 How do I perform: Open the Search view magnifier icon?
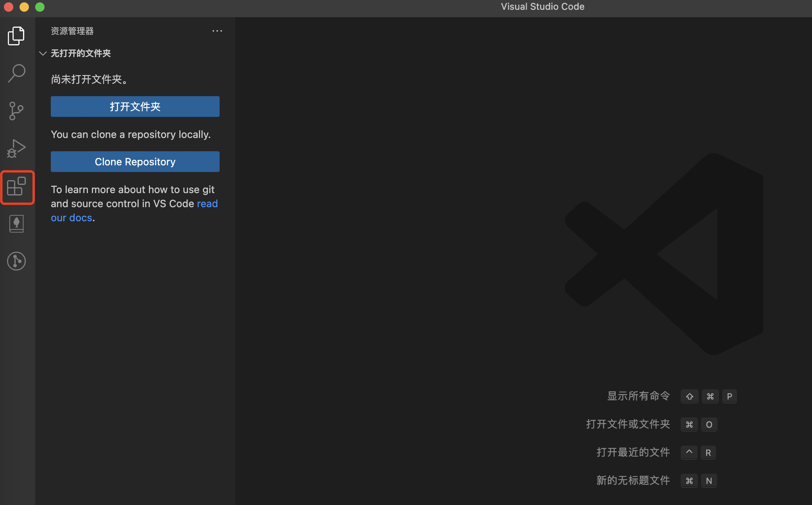tap(16, 73)
